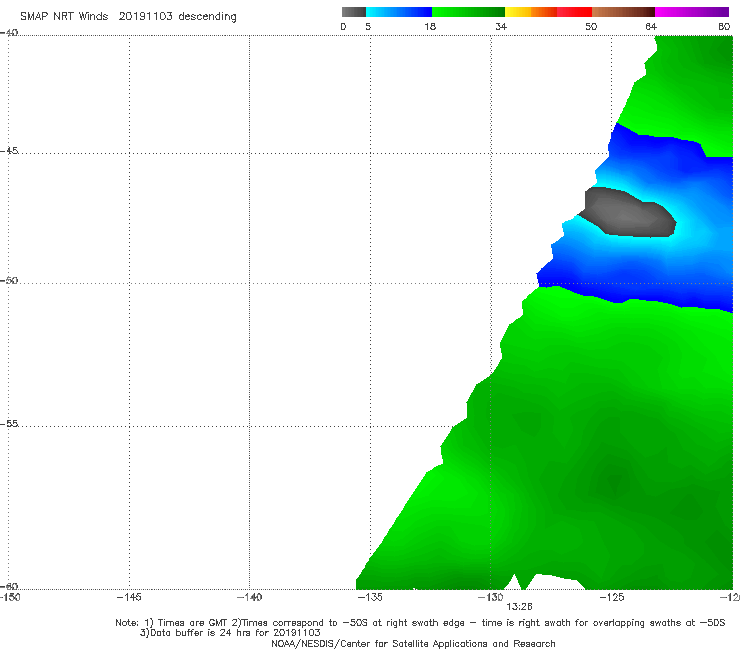Click the color bar label "18"
The image size is (740, 650).
click(x=430, y=26)
